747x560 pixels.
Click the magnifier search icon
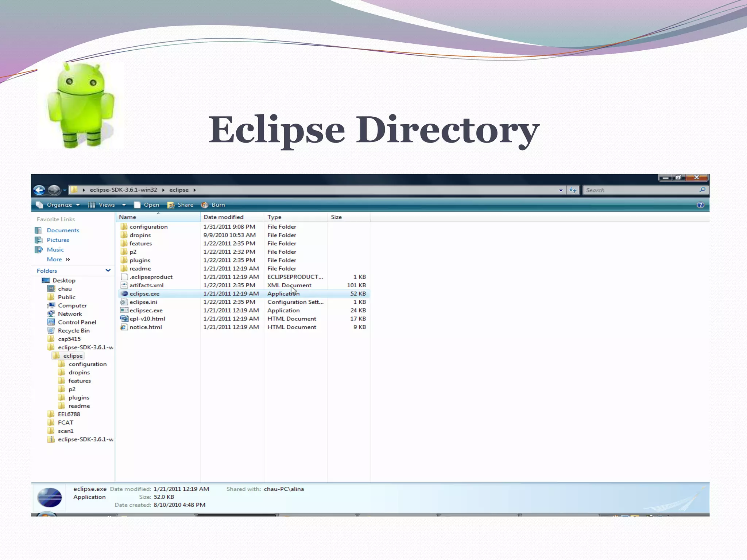(702, 190)
